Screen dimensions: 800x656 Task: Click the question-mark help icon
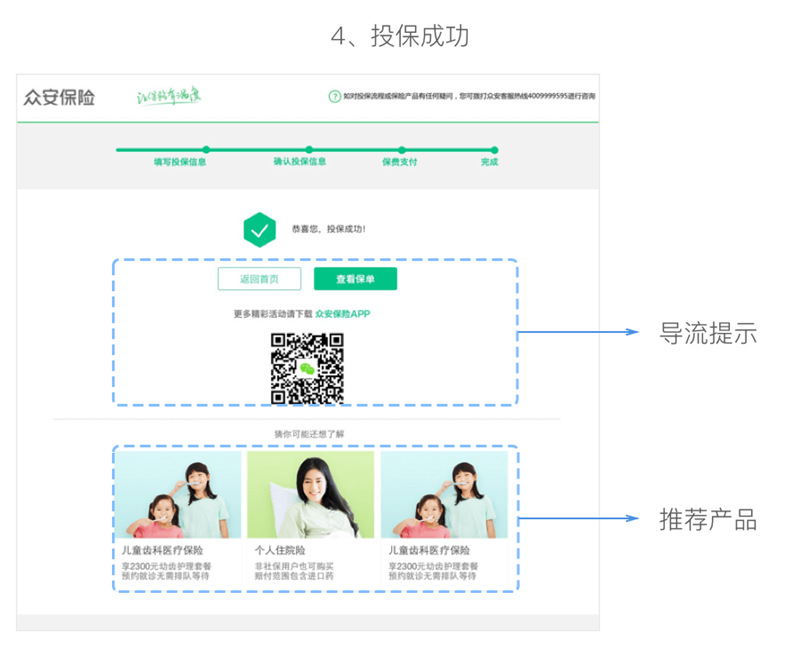pos(334,97)
